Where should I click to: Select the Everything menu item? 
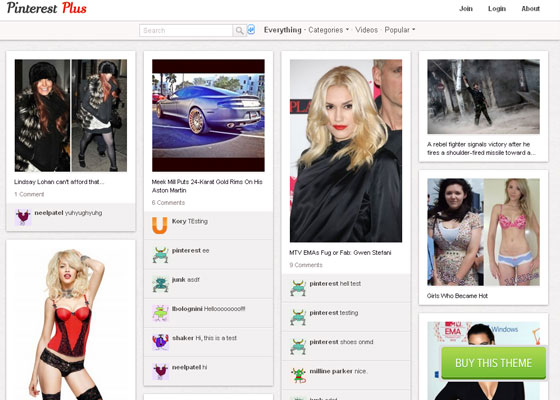[x=282, y=30]
